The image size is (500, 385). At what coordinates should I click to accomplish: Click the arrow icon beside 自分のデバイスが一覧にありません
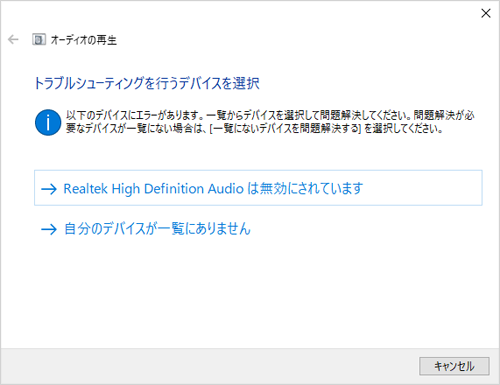point(49,229)
